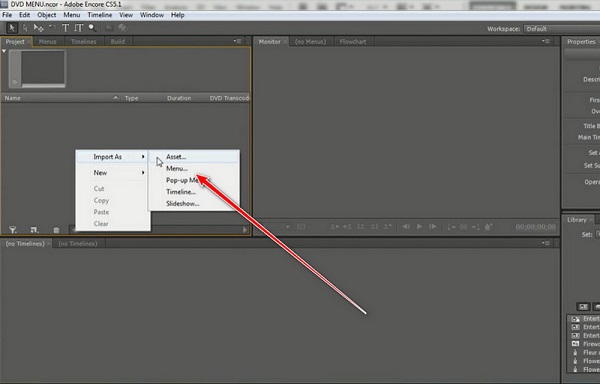This screenshot has width=600, height=384.
Task: Select the Rotate tool
Action: 52,28
